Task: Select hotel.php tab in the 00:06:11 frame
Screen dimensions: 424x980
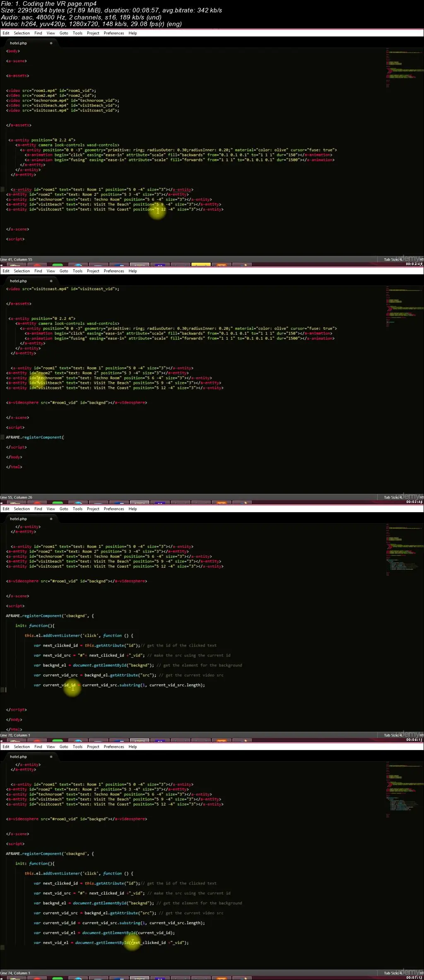Action: 31,519
